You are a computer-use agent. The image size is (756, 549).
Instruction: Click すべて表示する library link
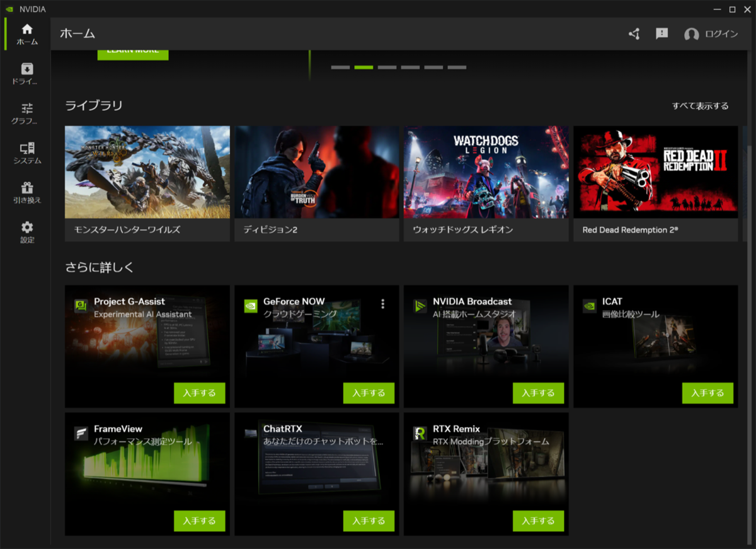coord(700,106)
